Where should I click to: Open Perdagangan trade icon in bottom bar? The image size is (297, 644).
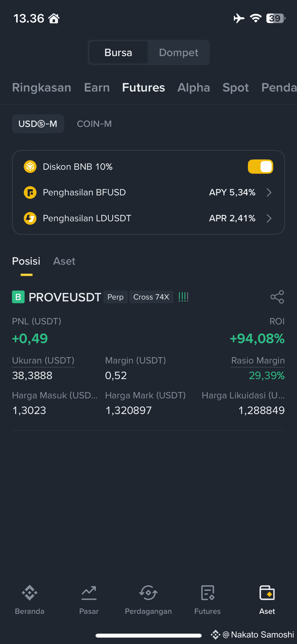(x=148, y=593)
